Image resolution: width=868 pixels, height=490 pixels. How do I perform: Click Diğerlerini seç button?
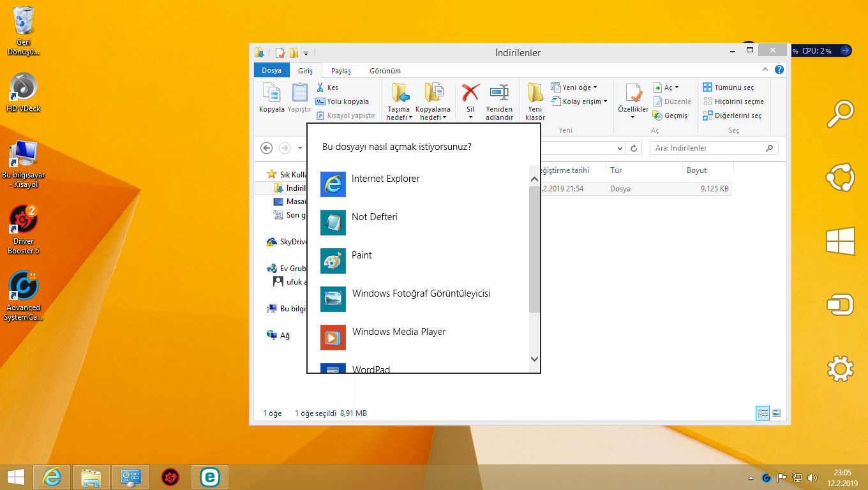(732, 115)
